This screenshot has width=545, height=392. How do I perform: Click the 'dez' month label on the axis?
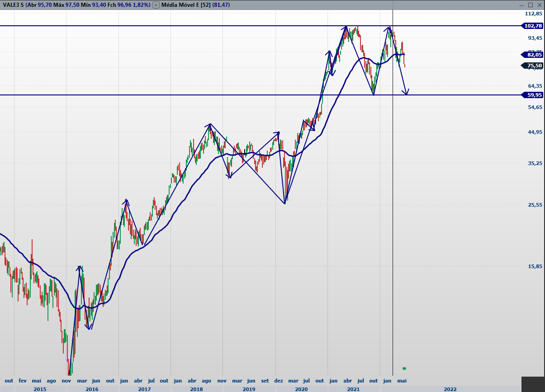pyautogui.click(x=279, y=381)
